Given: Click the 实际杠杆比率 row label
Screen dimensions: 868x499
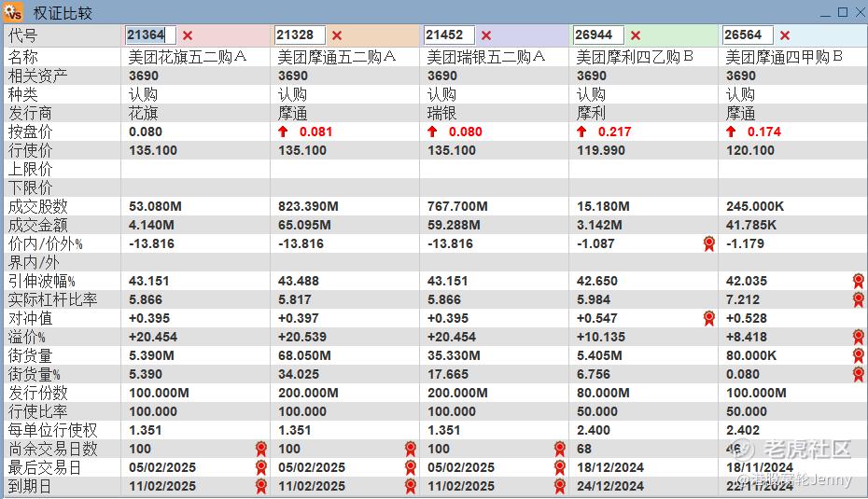Looking at the screenshot, I should [x=52, y=299].
